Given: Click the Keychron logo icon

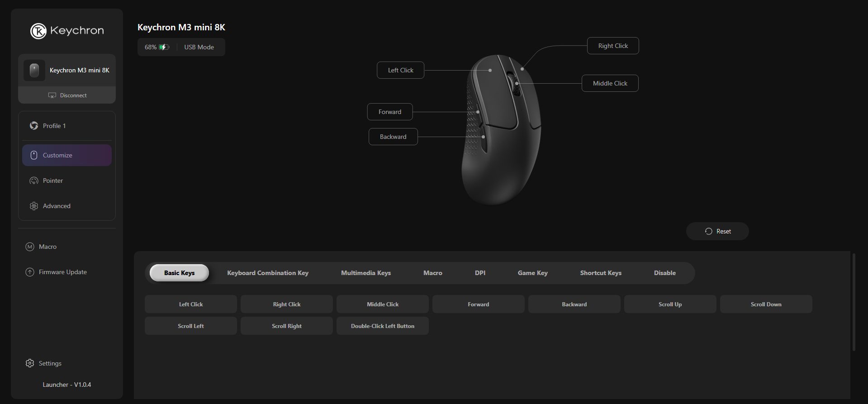Looking at the screenshot, I should click(38, 31).
